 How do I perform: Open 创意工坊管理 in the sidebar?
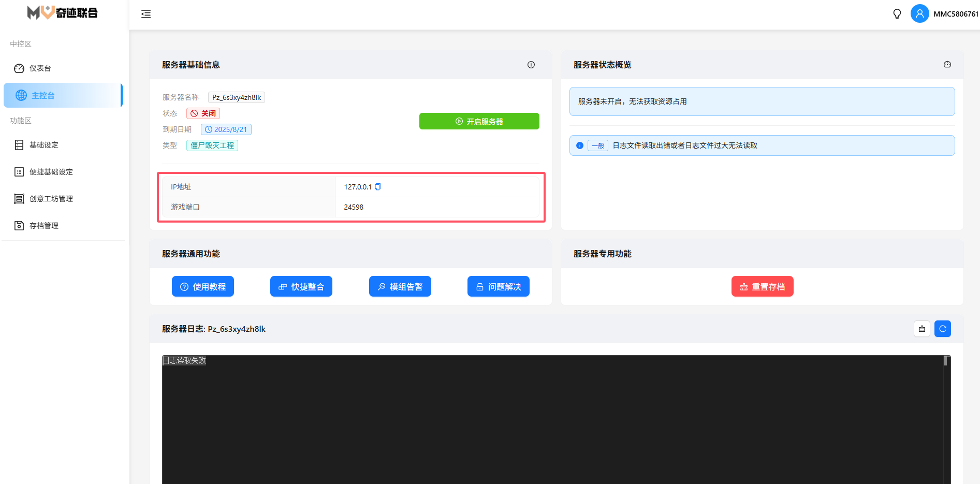point(51,199)
